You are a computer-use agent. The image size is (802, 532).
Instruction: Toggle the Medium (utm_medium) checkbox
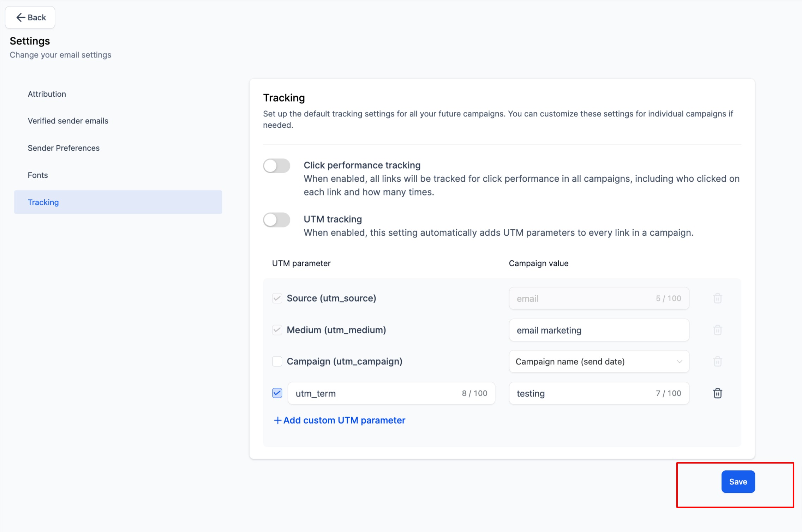tap(277, 330)
